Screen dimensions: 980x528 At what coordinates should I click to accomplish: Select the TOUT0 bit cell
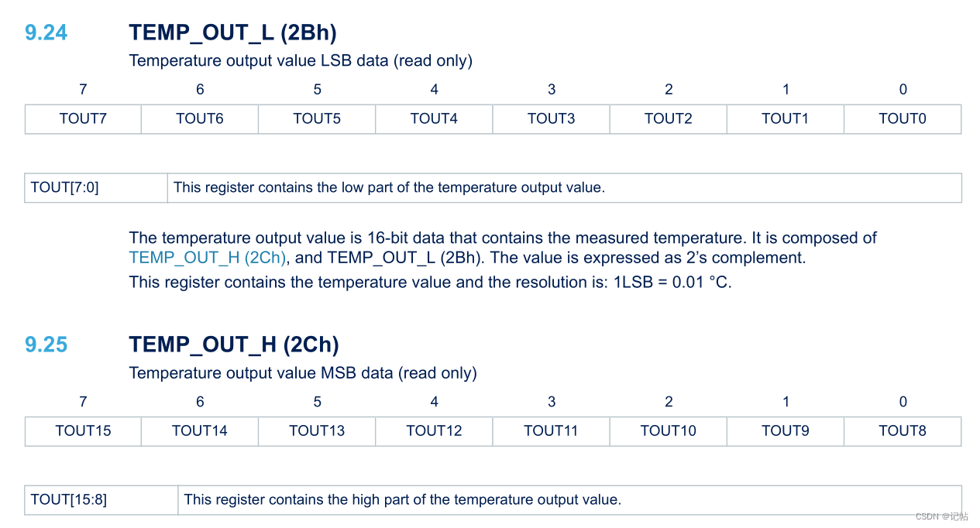[903, 119]
